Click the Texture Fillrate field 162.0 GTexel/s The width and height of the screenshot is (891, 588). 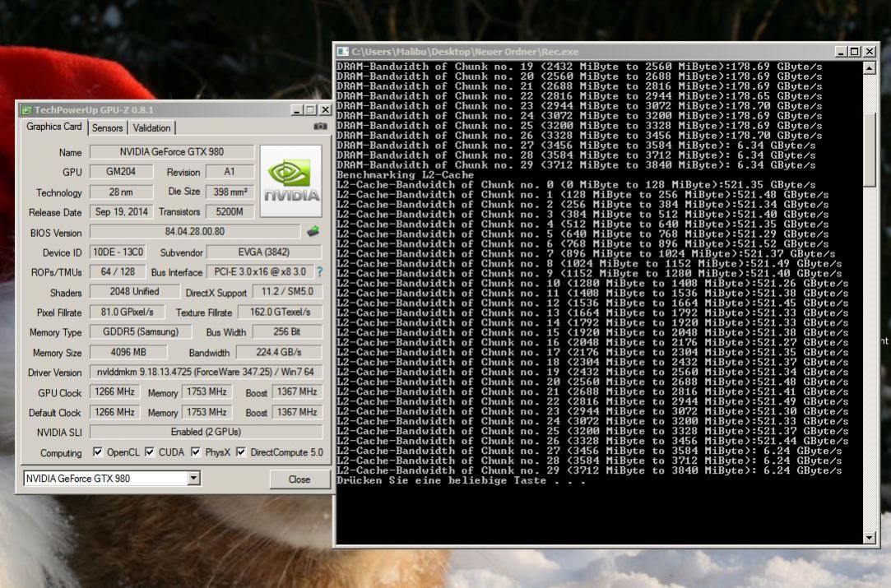[x=281, y=312]
